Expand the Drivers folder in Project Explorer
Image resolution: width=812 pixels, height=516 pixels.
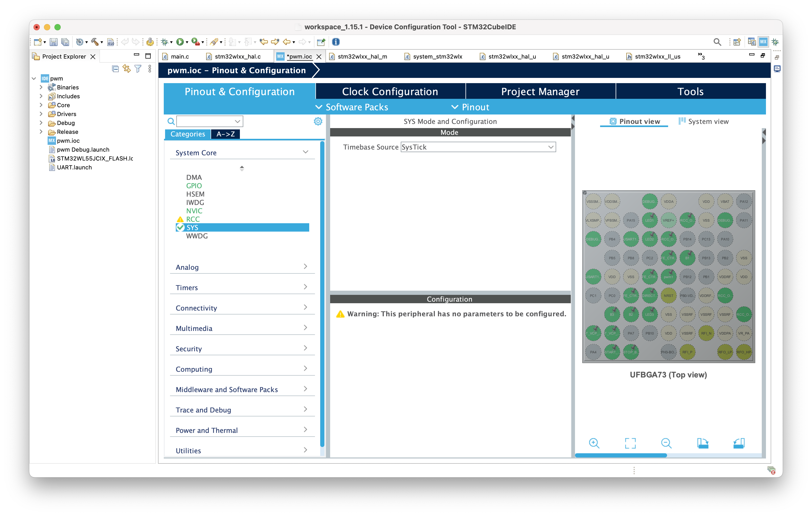[x=41, y=114]
